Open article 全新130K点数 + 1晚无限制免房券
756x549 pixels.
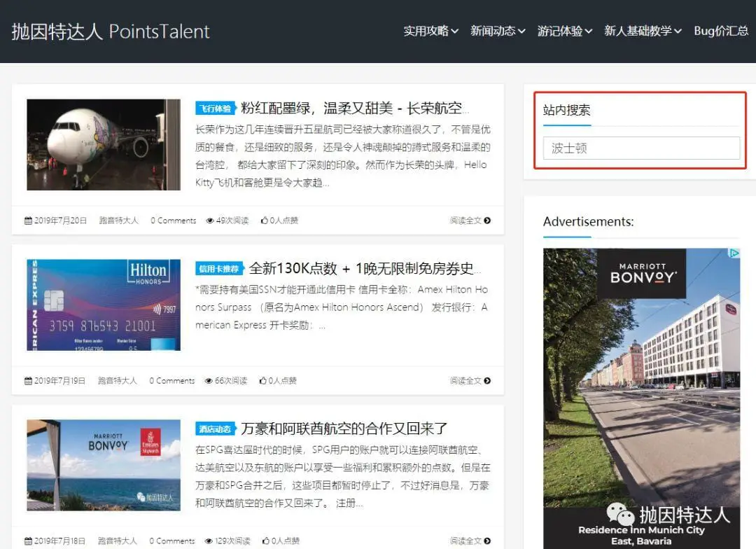(365, 268)
